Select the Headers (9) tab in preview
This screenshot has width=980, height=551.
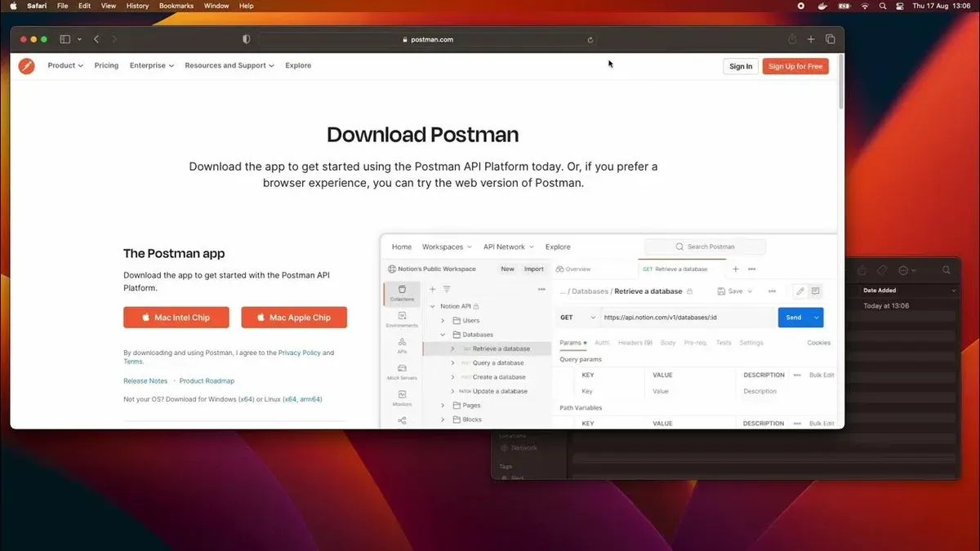(x=635, y=343)
